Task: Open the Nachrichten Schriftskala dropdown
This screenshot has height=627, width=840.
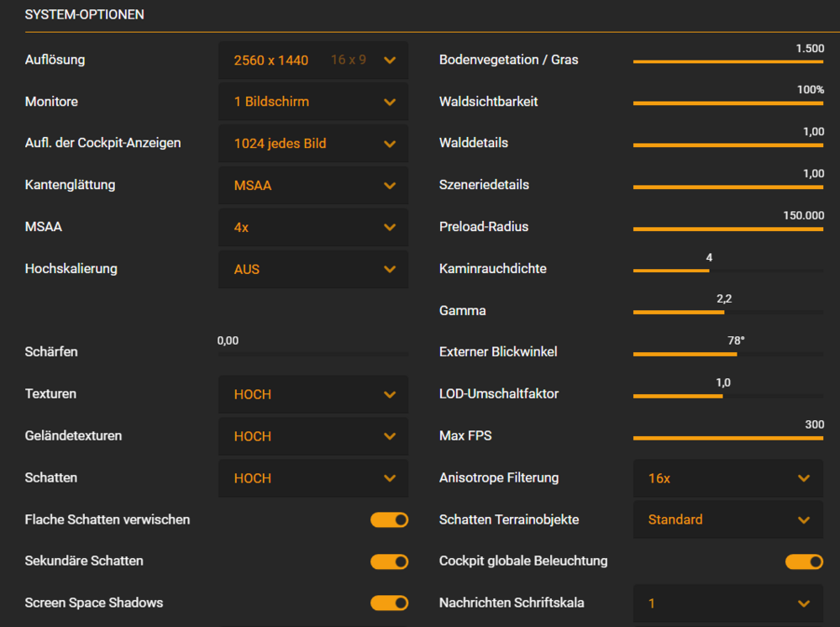Action: (x=727, y=603)
